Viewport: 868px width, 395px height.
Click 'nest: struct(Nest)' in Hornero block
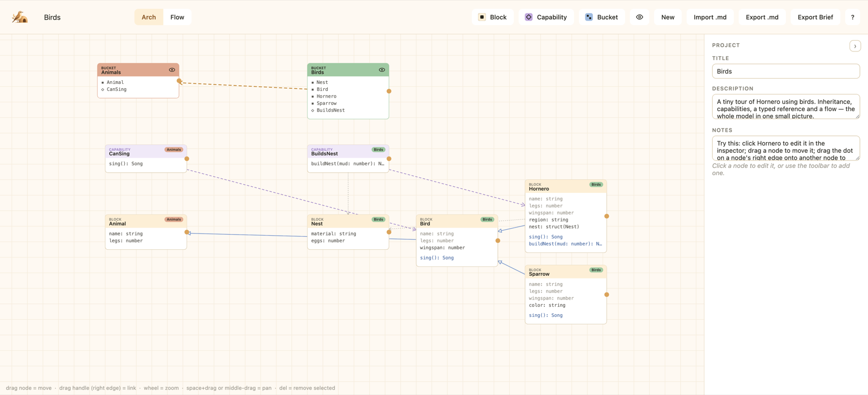[554, 227]
